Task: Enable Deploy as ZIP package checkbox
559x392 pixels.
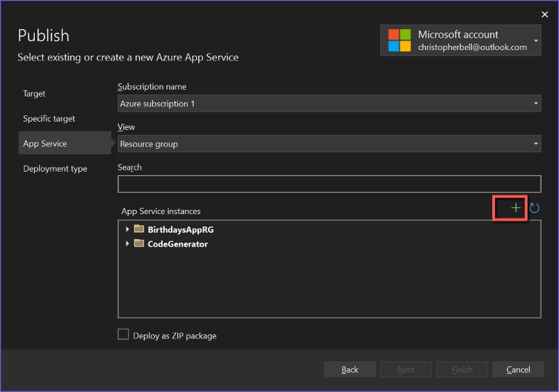Action: pos(123,335)
